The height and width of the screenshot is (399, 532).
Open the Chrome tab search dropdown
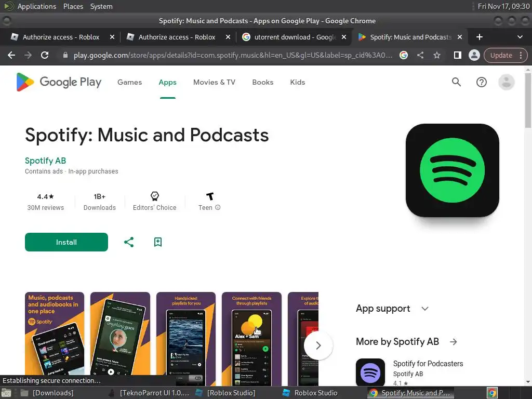pos(520,37)
